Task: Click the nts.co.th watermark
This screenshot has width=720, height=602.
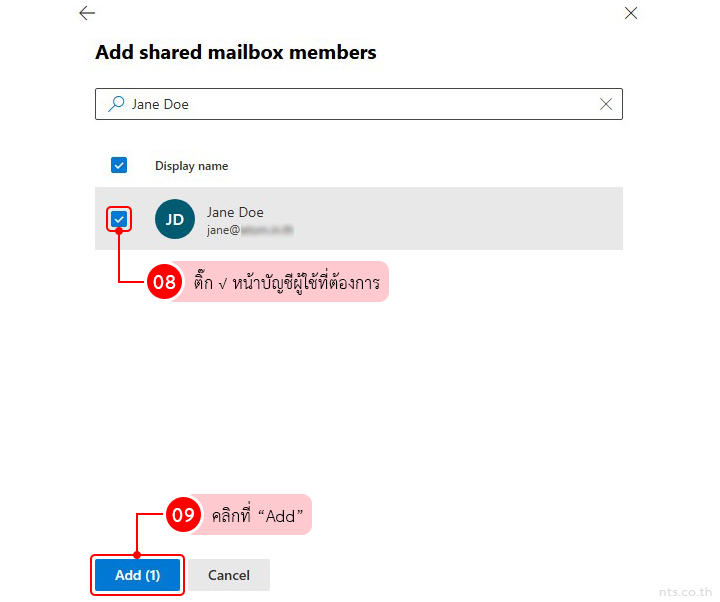Action: tap(686, 591)
